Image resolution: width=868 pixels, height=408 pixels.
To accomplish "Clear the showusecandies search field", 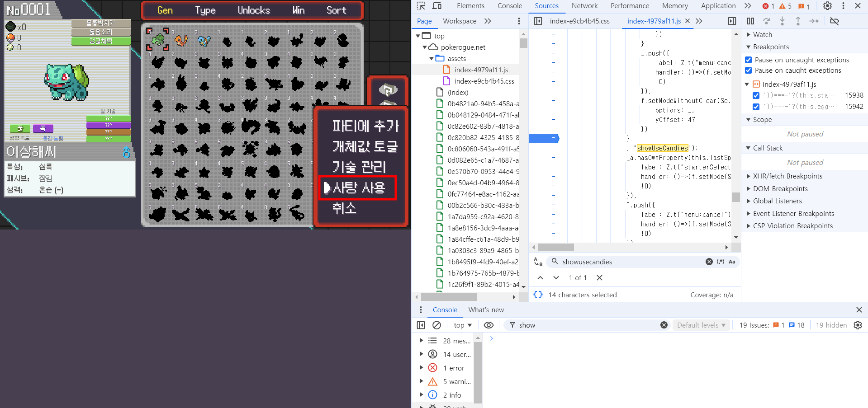I will [709, 262].
